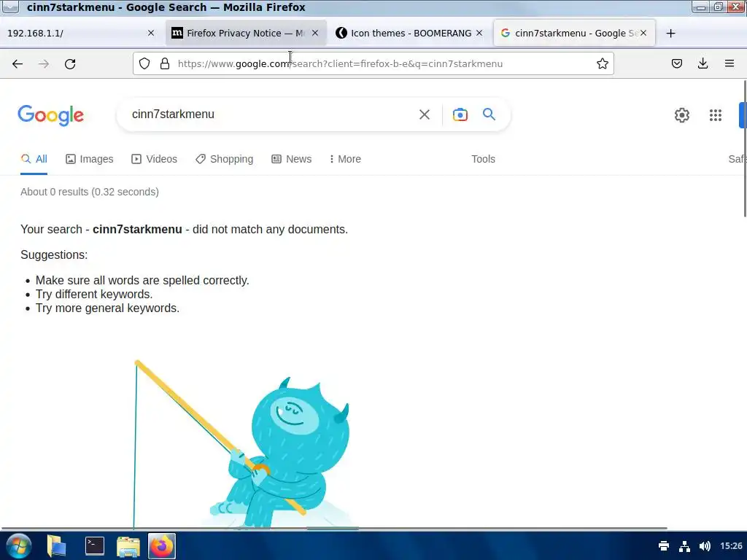This screenshot has height=560, width=747.
Task: Save the page to Pocket
Action: [676, 64]
